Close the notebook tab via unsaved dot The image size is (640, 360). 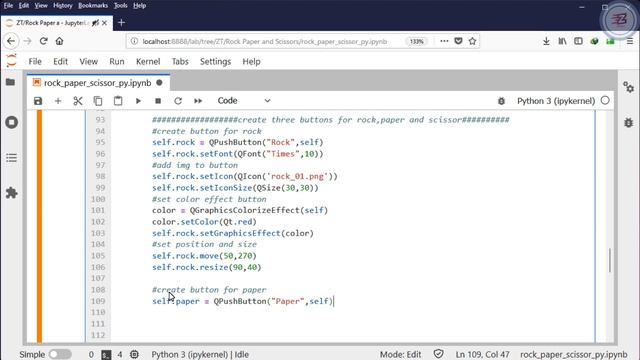click(159, 83)
